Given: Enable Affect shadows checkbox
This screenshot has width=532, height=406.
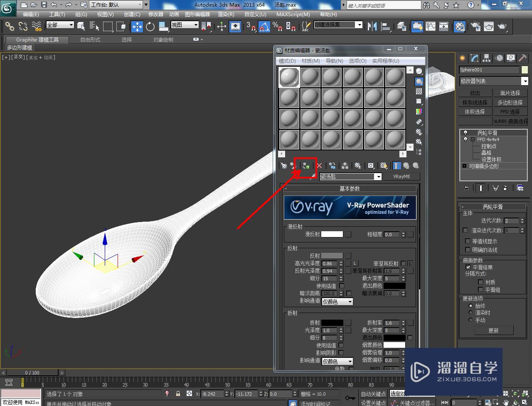Looking at the screenshot, I should tap(341, 353).
